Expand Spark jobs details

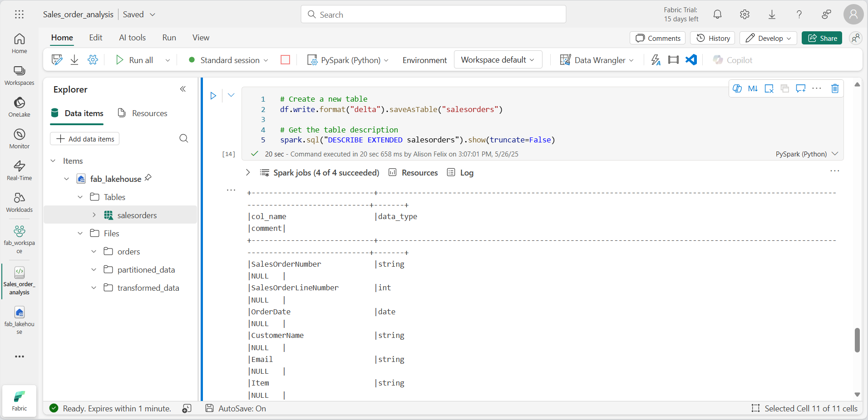pos(248,172)
